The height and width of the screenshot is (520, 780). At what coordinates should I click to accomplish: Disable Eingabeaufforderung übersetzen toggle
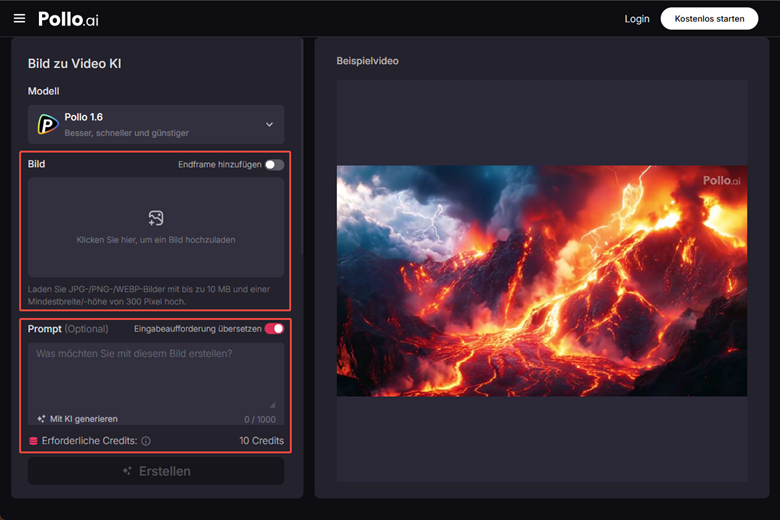(274, 328)
